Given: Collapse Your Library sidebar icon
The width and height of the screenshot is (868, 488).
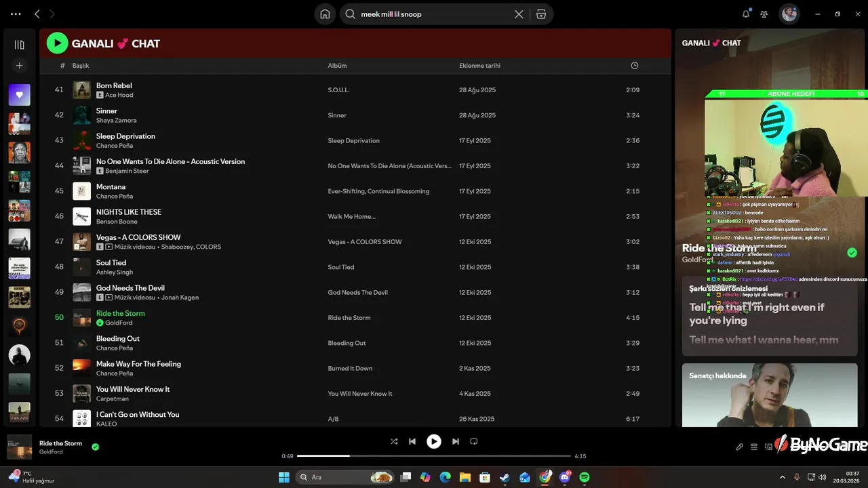Looking at the screenshot, I should [x=19, y=45].
